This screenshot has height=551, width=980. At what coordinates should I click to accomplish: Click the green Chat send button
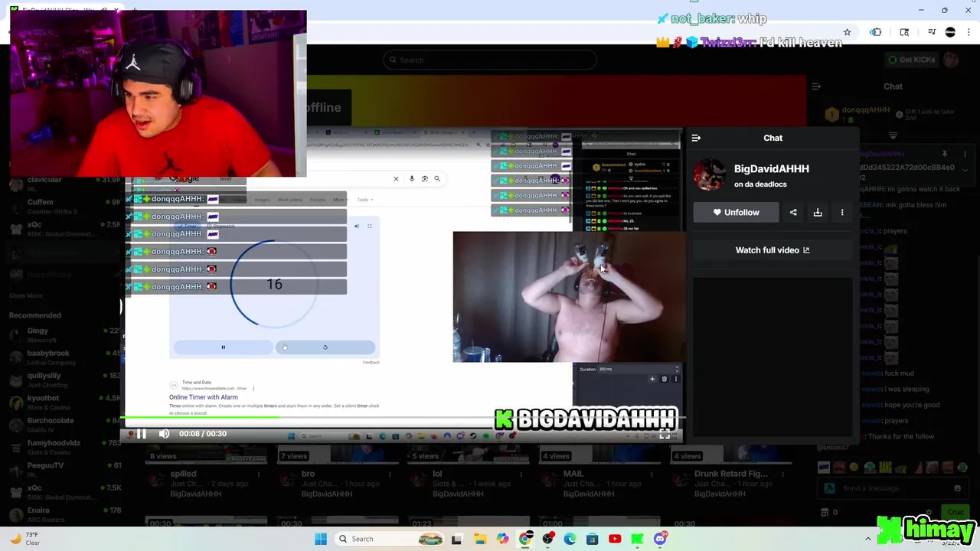tap(955, 512)
